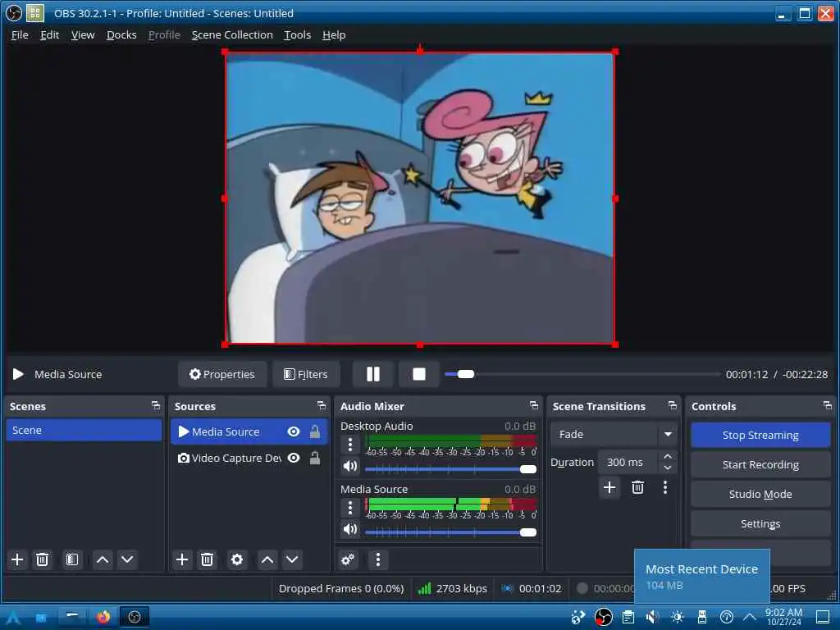The image size is (840, 630).
Task: Toggle lock on Video Capture Device
Action: (x=315, y=458)
